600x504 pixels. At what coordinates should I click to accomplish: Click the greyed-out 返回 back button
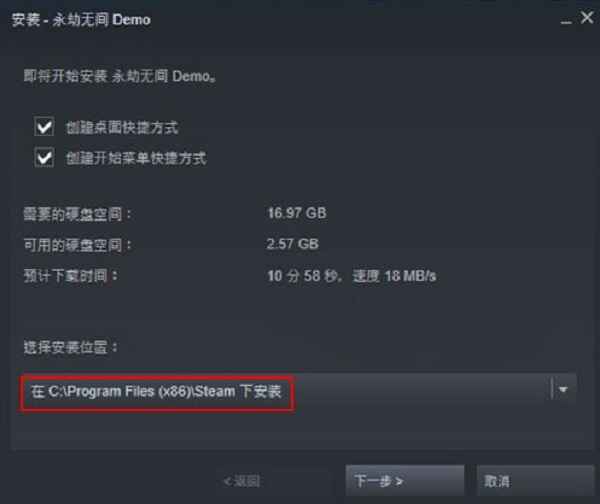242,481
